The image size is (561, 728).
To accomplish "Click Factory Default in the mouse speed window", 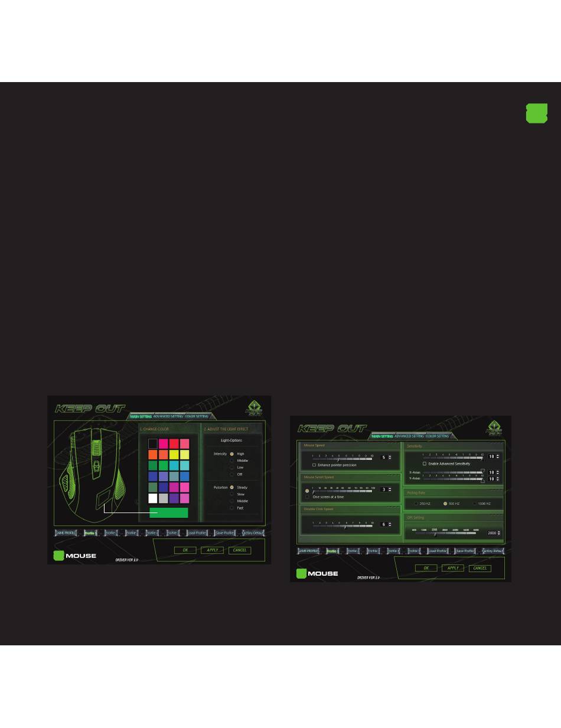I will tap(494, 551).
